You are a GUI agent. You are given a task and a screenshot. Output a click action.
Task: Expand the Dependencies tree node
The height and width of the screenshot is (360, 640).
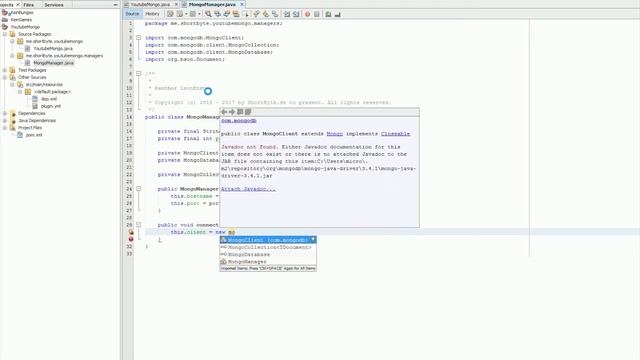5,113
